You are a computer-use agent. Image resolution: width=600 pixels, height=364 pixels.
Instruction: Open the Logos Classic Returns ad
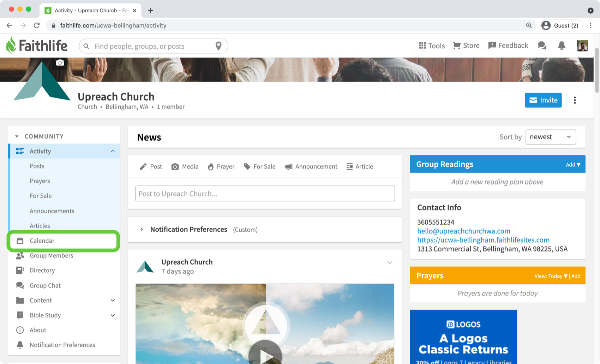coord(463,337)
